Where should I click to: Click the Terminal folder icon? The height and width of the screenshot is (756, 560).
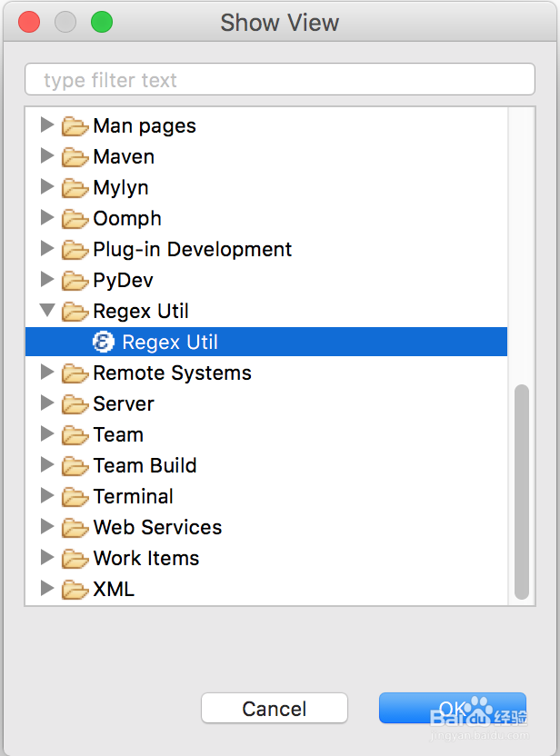75,497
